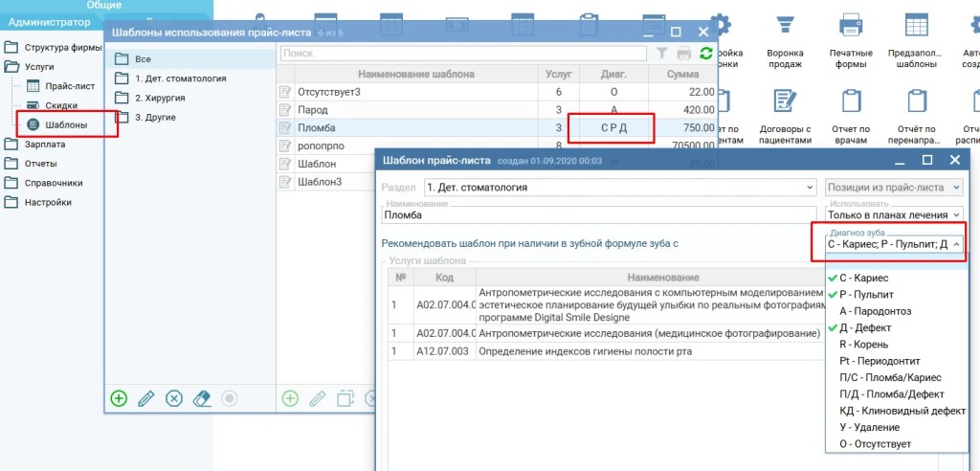980x471 pixels.
Task: Open Договоры с пациентами icon
Action: (x=785, y=101)
